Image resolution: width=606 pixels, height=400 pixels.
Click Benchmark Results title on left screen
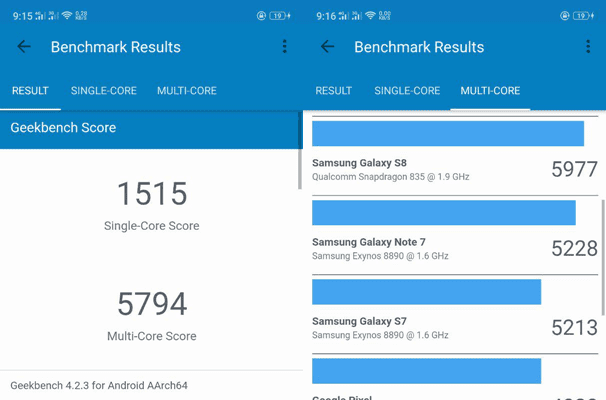pos(116,47)
